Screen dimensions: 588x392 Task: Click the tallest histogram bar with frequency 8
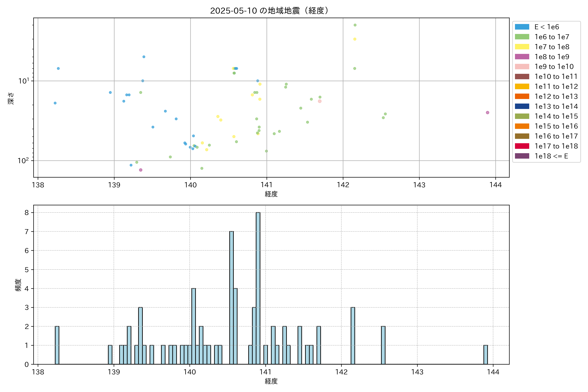(x=258, y=288)
